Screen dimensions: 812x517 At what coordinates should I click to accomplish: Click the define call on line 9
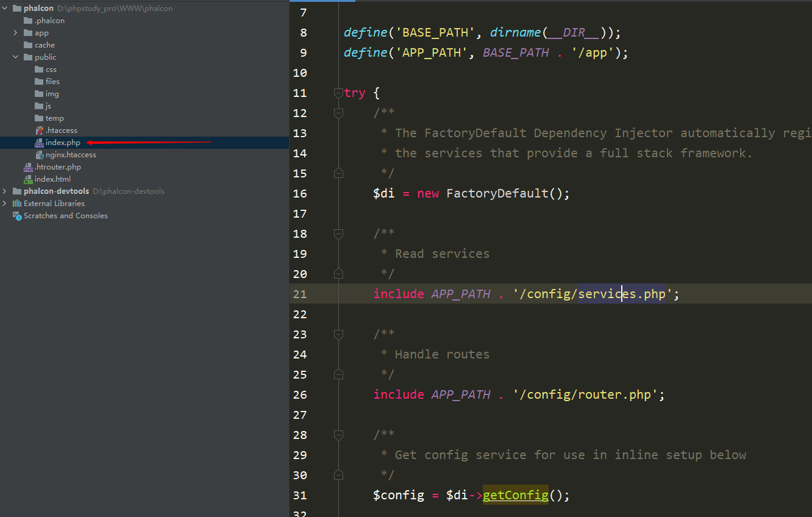click(366, 52)
